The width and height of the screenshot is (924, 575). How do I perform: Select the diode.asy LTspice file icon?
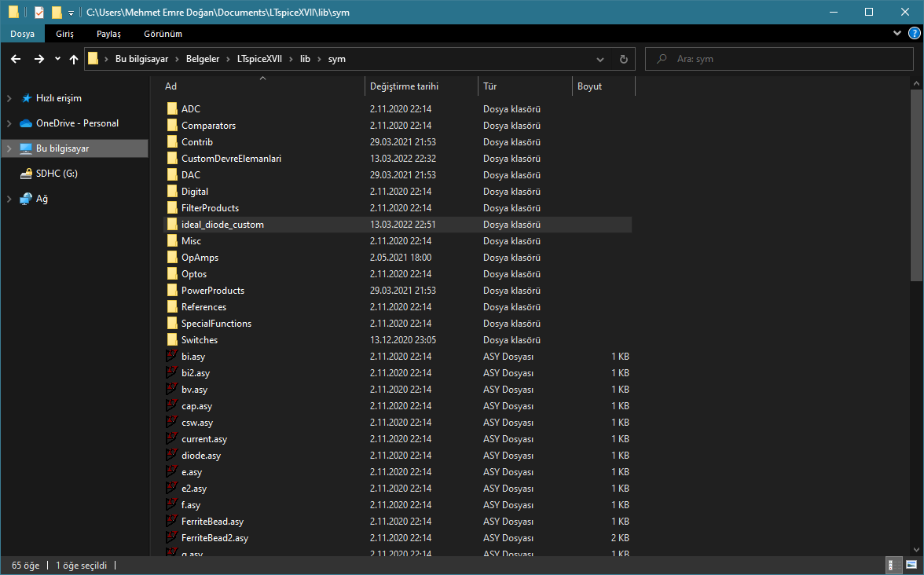(x=171, y=455)
